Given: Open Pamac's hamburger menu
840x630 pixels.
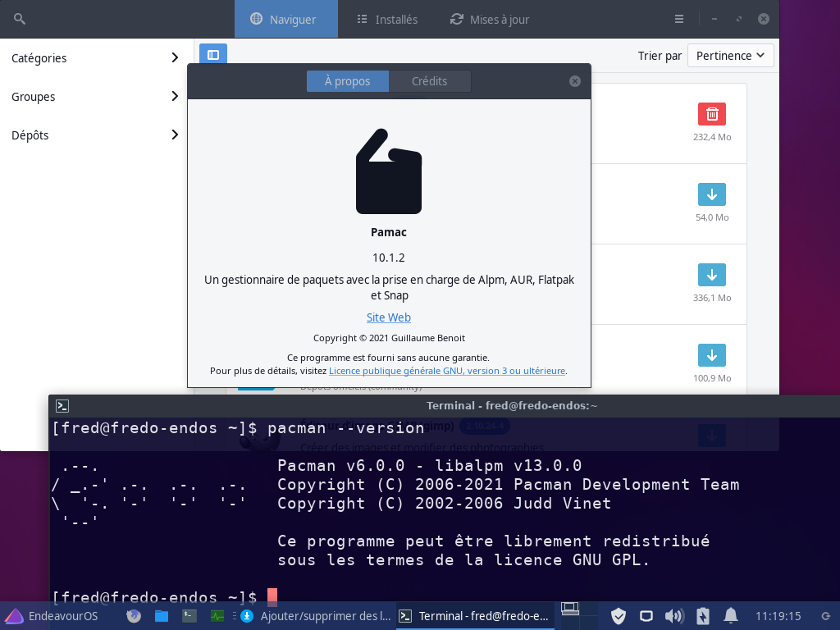Looking at the screenshot, I should tap(678, 18).
